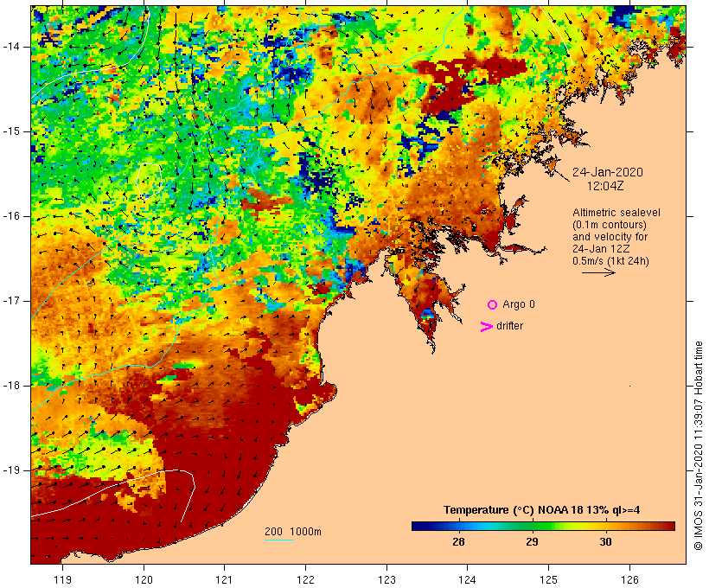Click '(0.1m contours)' text
The image size is (709, 588).
click(x=610, y=225)
